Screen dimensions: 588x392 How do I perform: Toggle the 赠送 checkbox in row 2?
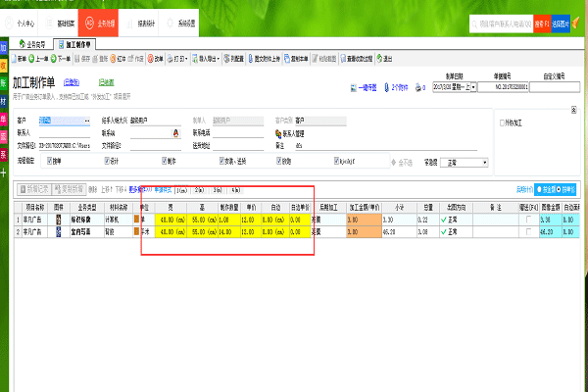point(529,232)
